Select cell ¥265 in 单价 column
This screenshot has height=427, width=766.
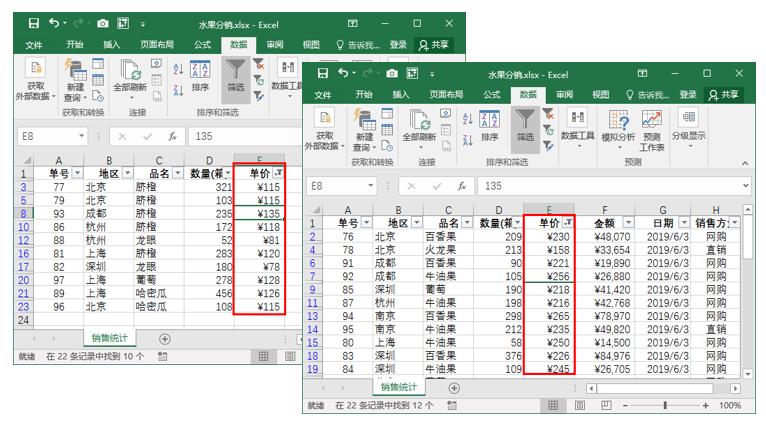[x=549, y=316]
